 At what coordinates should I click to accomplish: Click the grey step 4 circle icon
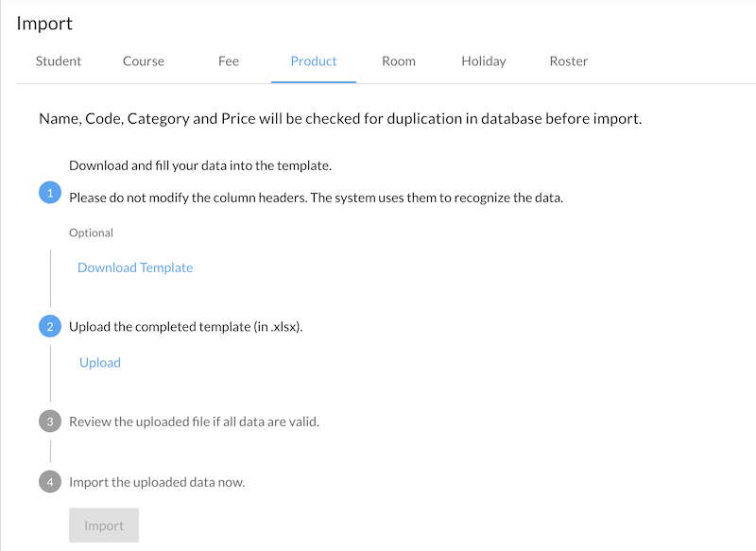[x=50, y=482]
